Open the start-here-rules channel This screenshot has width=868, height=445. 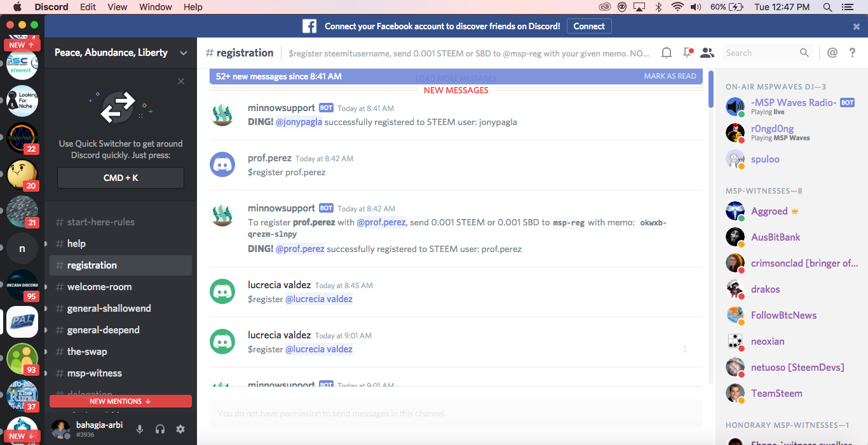point(121,222)
